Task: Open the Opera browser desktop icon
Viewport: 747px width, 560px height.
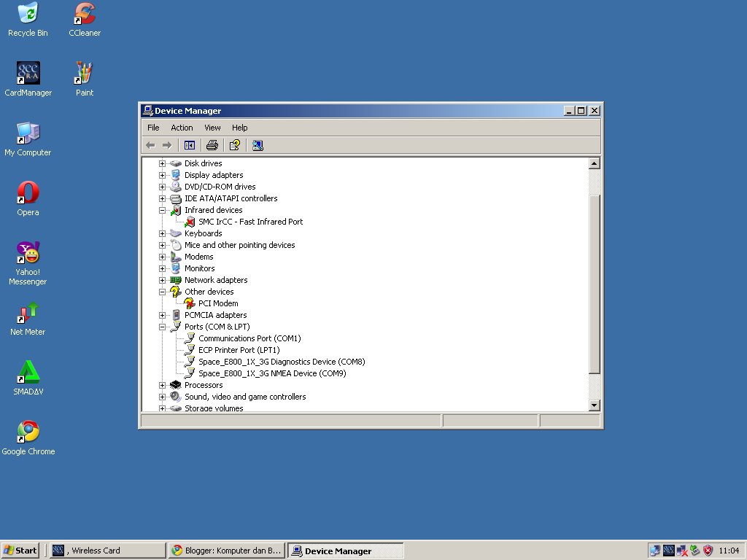Action: point(28,193)
